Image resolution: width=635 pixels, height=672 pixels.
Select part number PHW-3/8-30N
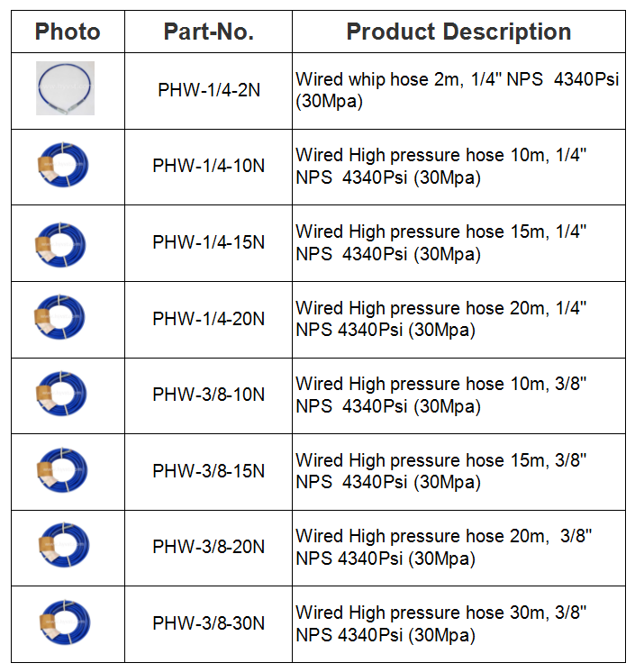pyautogui.click(x=208, y=623)
